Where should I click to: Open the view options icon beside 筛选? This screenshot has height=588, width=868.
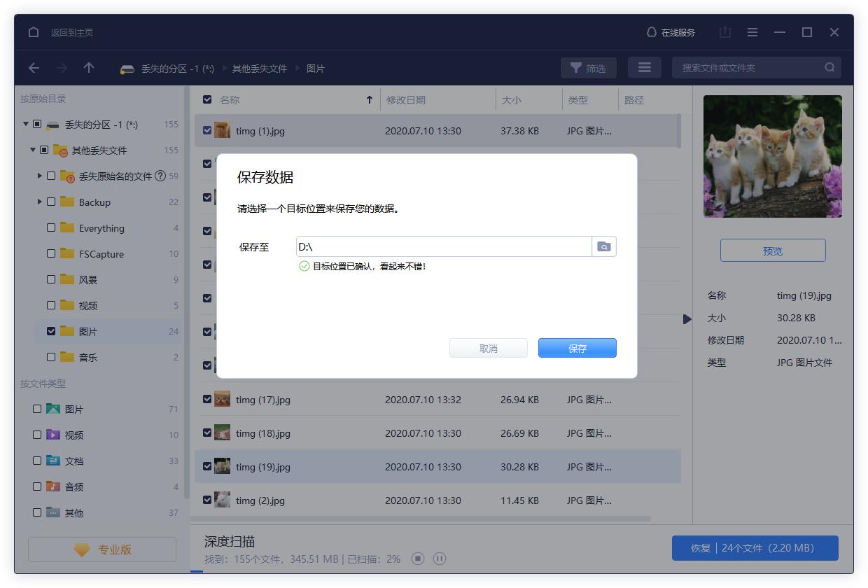coord(644,67)
